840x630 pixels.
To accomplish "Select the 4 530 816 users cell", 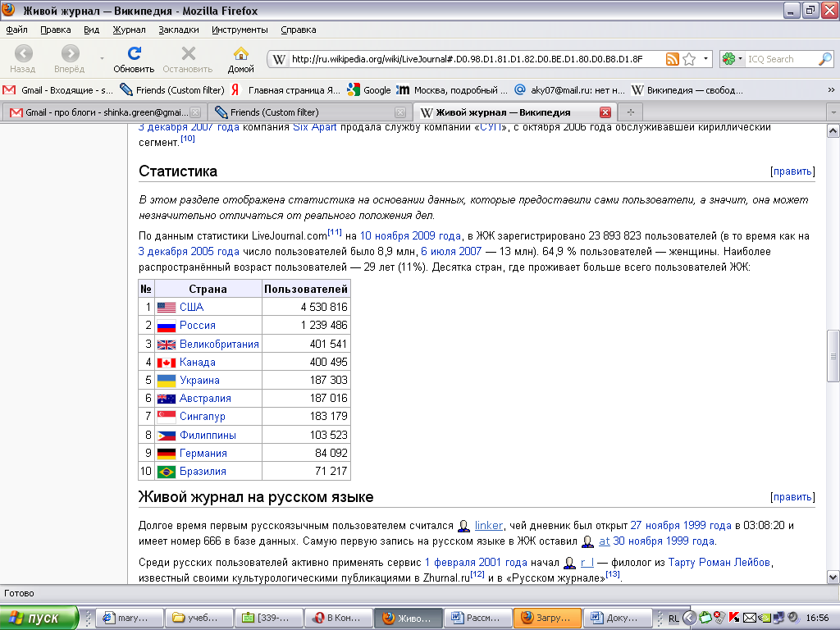I will [306, 307].
